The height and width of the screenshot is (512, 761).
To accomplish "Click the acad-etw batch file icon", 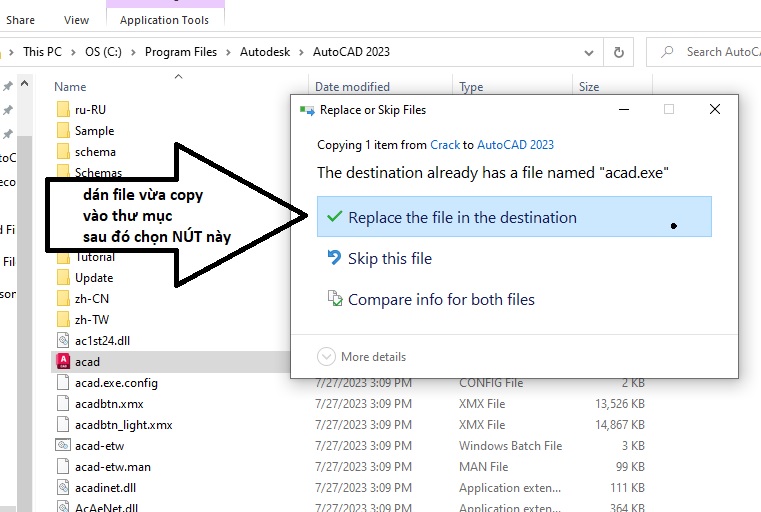I will tap(63, 446).
